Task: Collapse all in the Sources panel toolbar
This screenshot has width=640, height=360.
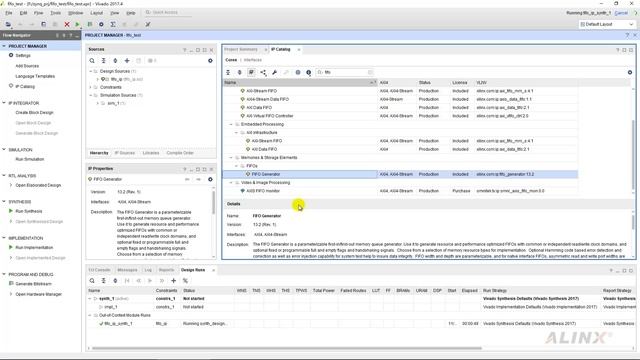Action: coord(104,61)
